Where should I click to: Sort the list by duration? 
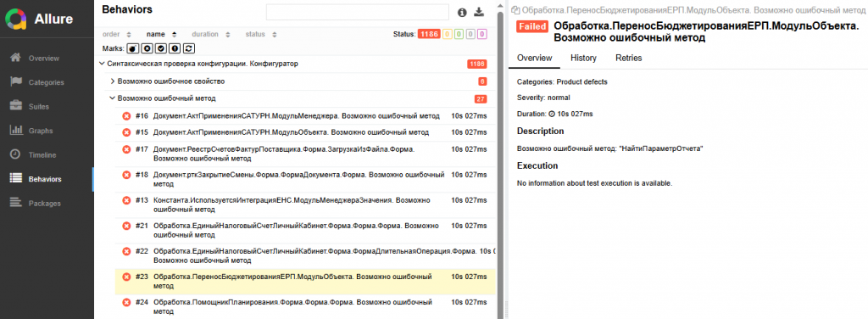tap(211, 34)
